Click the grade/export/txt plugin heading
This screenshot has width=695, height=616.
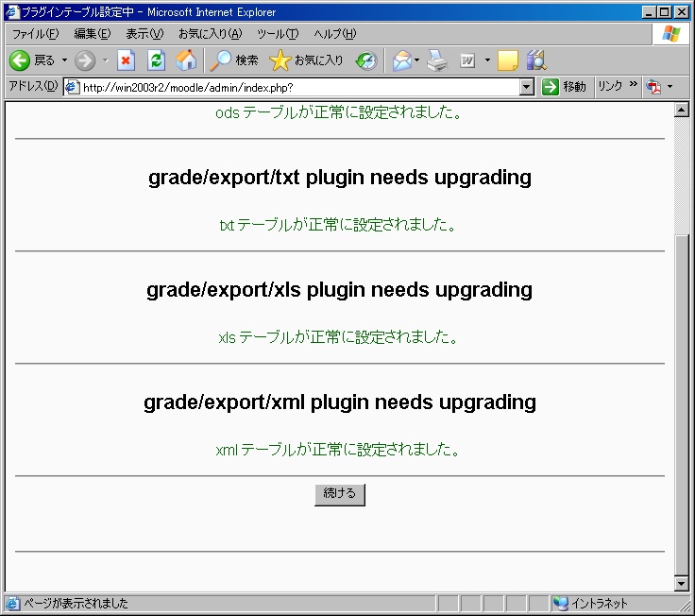point(340,178)
